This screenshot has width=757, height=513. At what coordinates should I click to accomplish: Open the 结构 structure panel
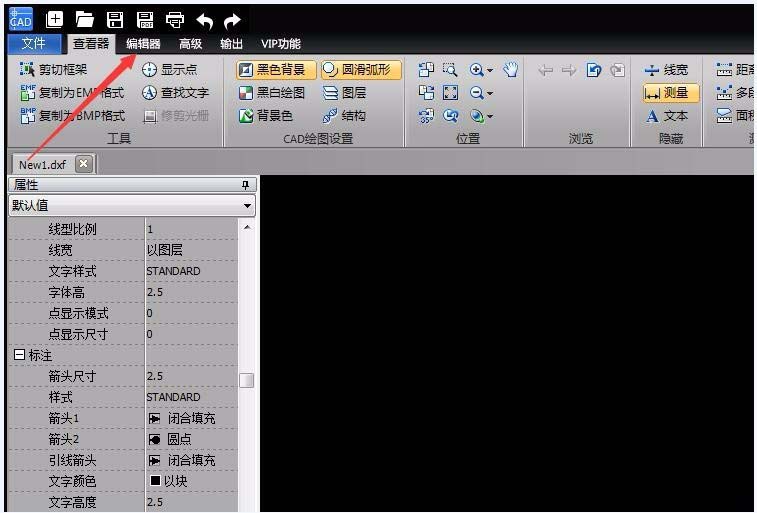point(344,116)
